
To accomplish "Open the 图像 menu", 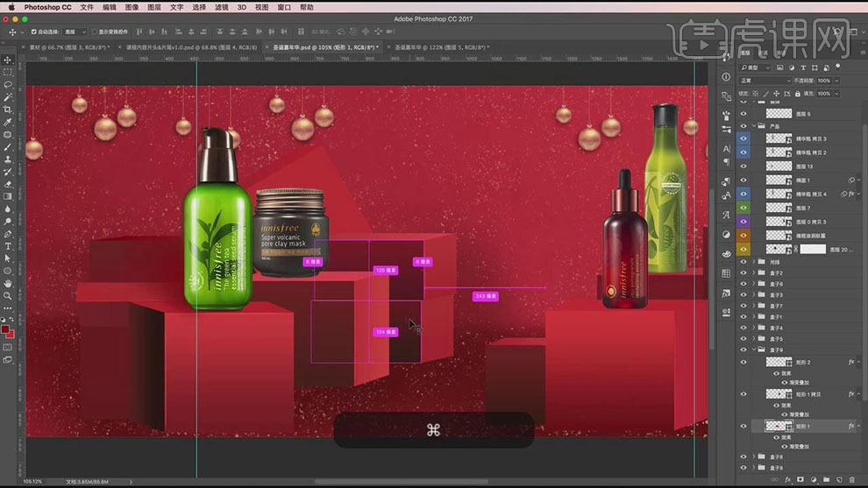I will pyautogui.click(x=132, y=7).
